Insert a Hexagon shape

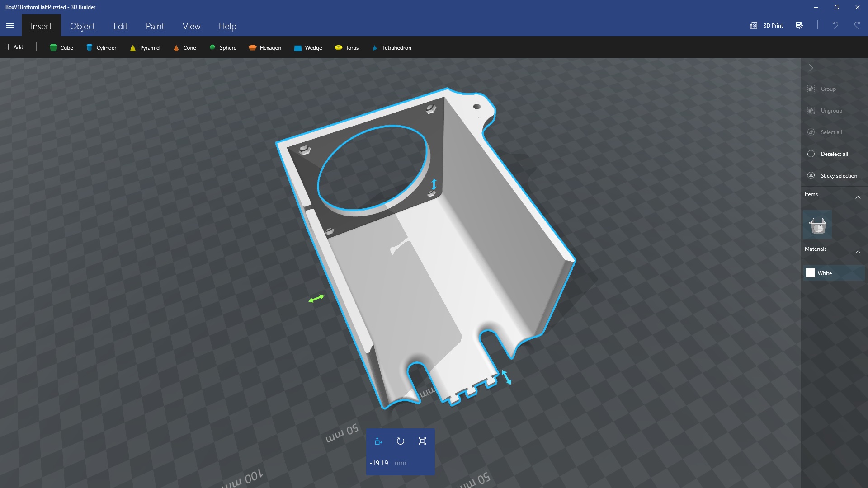pyautogui.click(x=265, y=47)
